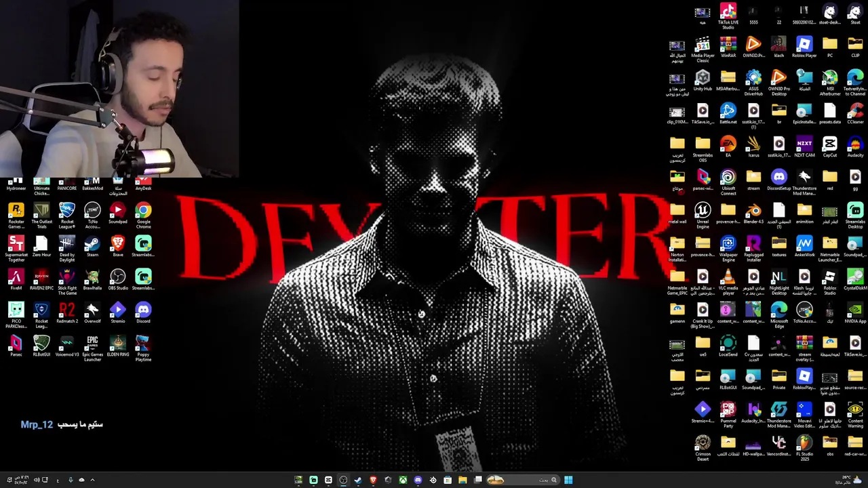868x488 pixels.
Task: Open ELDEN RING shortcut
Action: (x=118, y=346)
